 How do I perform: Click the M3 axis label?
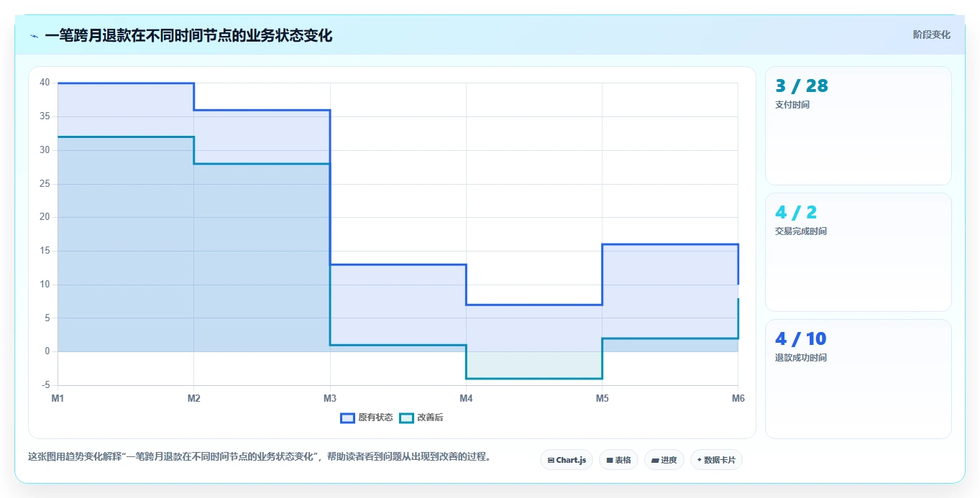click(x=330, y=397)
